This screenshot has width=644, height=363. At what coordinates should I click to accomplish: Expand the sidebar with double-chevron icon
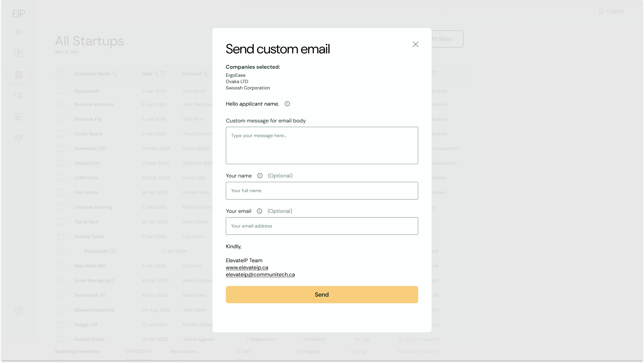(19, 32)
